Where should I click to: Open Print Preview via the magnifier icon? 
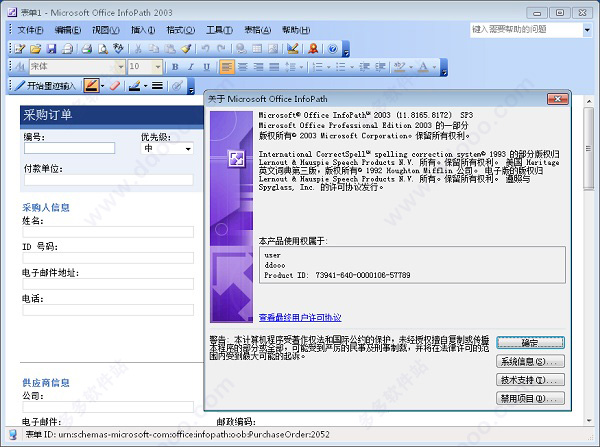[x=103, y=49]
